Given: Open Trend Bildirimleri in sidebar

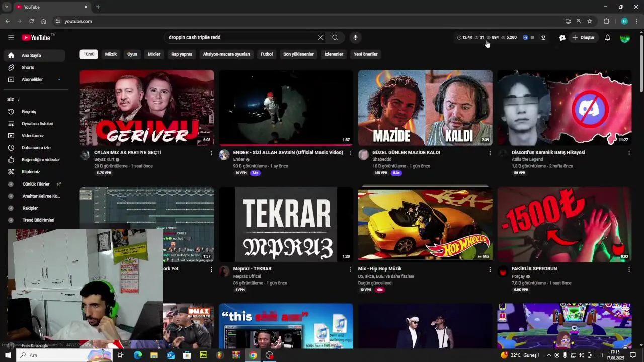Looking at the screenshot, I should tap(34, 220).
